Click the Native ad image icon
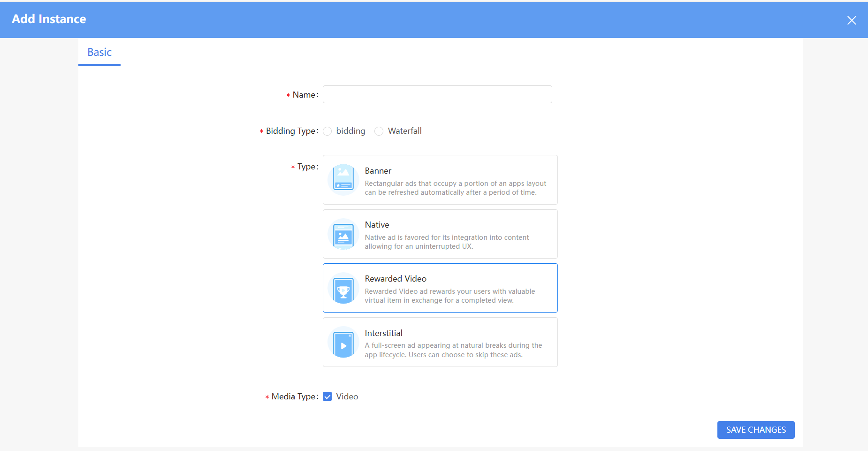This screenshot has height=451, width=868. 343,233
